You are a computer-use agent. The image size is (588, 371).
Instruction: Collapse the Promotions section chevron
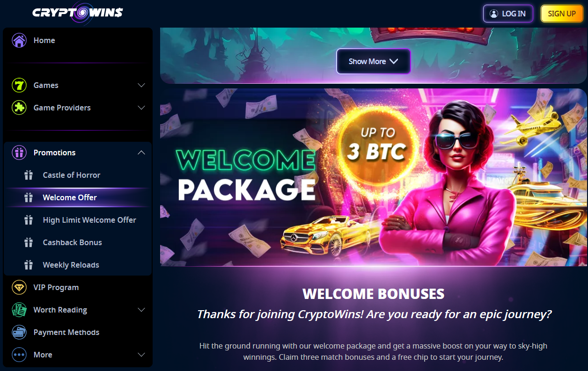pyautogui.click(x=141, y=153)
